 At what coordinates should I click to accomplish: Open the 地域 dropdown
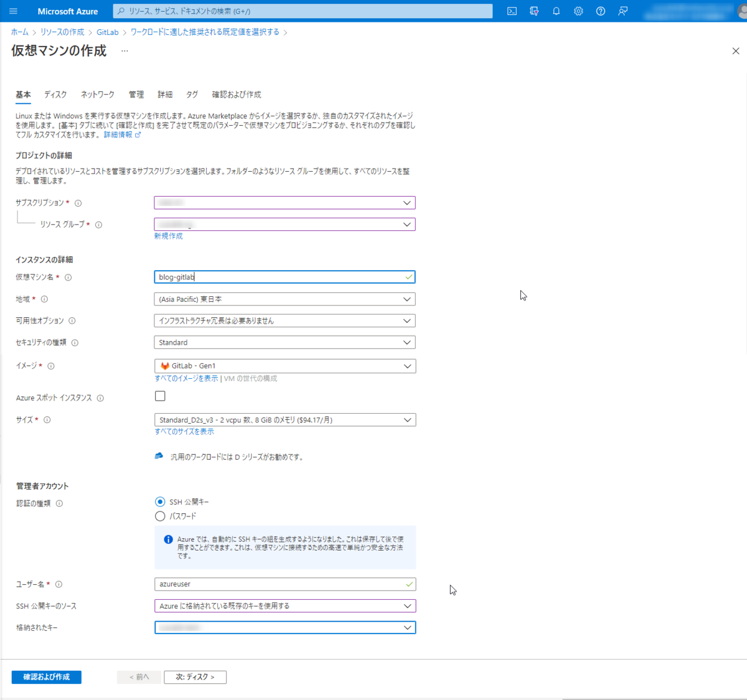[x=284, y=299]
